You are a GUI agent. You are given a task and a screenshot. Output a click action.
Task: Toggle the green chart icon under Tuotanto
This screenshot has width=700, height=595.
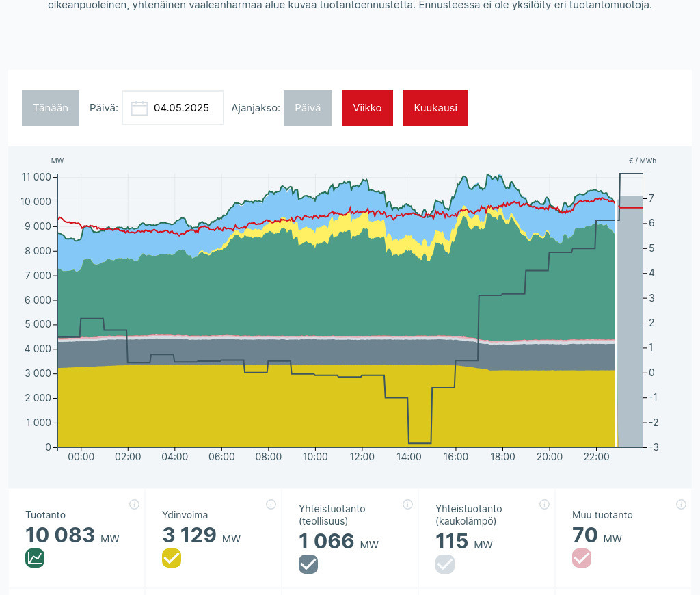[35, 558]
